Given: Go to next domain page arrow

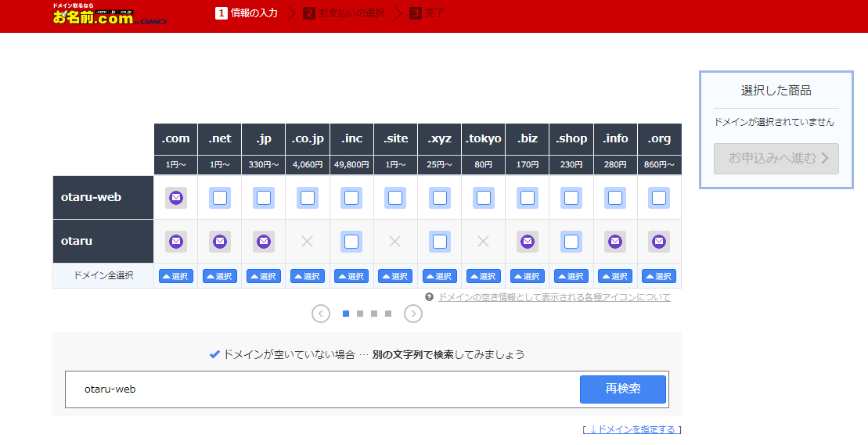Looking at the screenshot, I should [413, 314].
